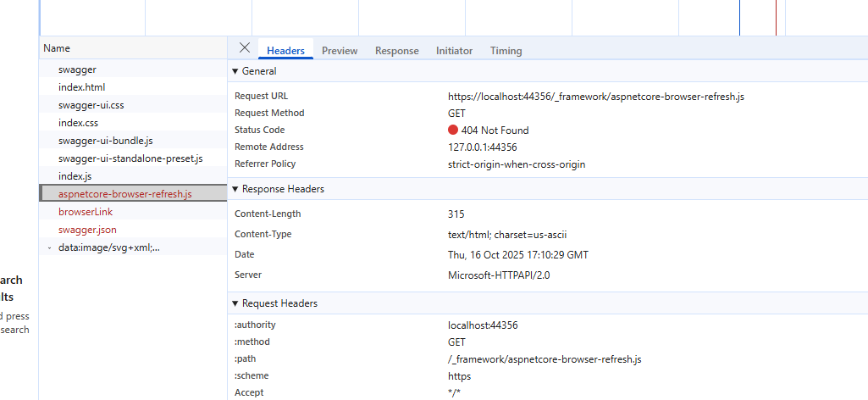Click the Name column header
Image resolution: width=868 pixels, height=400 pixels.
click(57, 48)
